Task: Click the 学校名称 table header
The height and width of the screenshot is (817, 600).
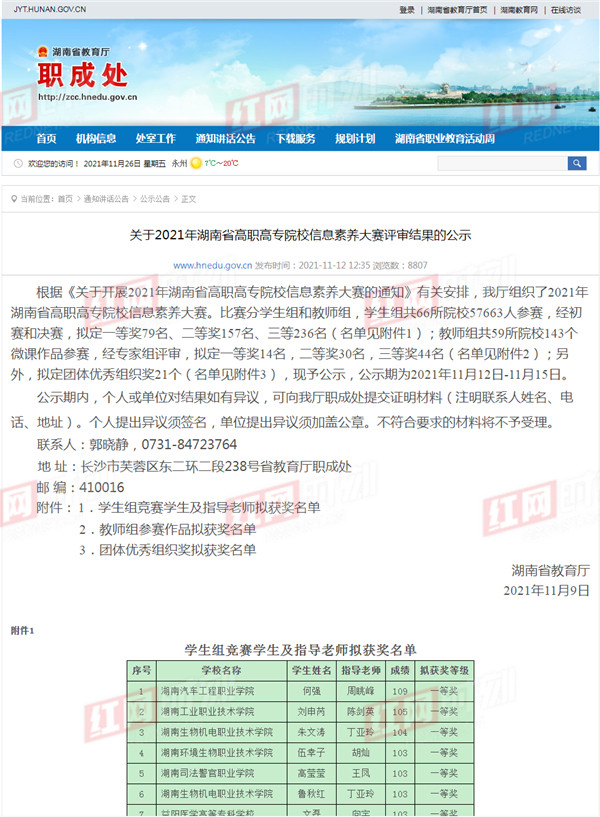Action: coord(222,671)
